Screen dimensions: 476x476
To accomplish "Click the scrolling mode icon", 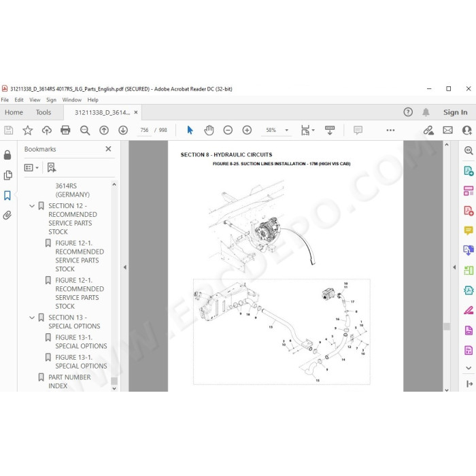I will pyautogui.click(x=330, y=131).
